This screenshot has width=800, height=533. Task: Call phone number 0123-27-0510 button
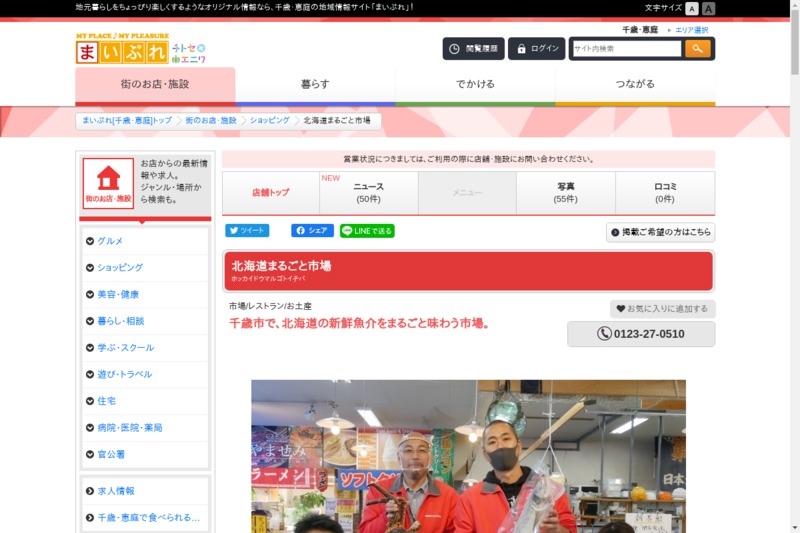pyautogui.click(x=641, y=334)
